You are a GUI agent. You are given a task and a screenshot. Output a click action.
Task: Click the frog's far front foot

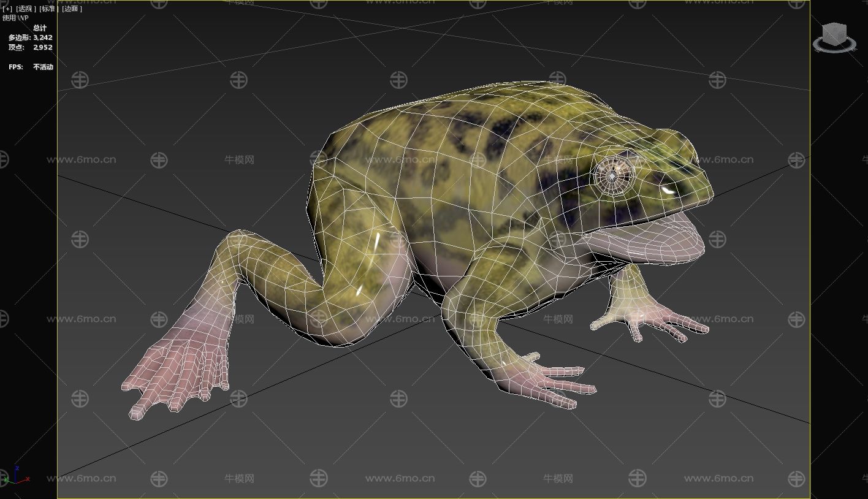650,319
